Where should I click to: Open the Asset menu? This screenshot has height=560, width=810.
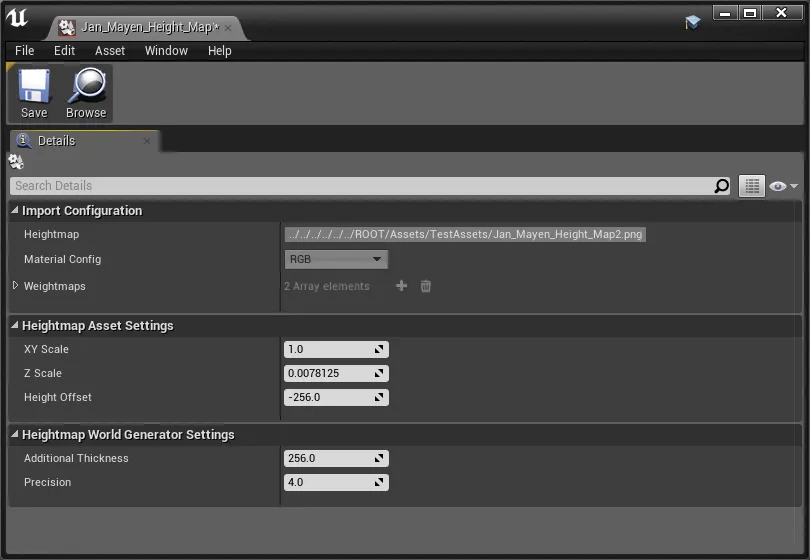(110, 51)
